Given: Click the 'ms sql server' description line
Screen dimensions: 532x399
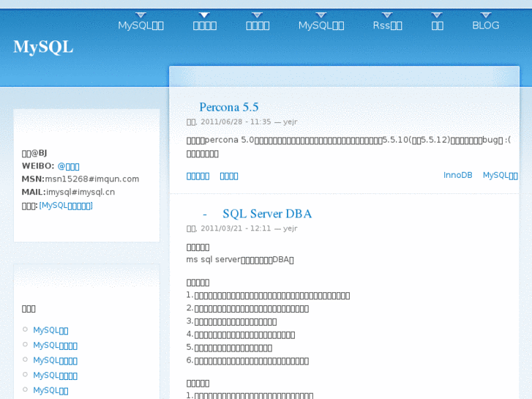Looking at the screenshot, I should click(240, 260).
